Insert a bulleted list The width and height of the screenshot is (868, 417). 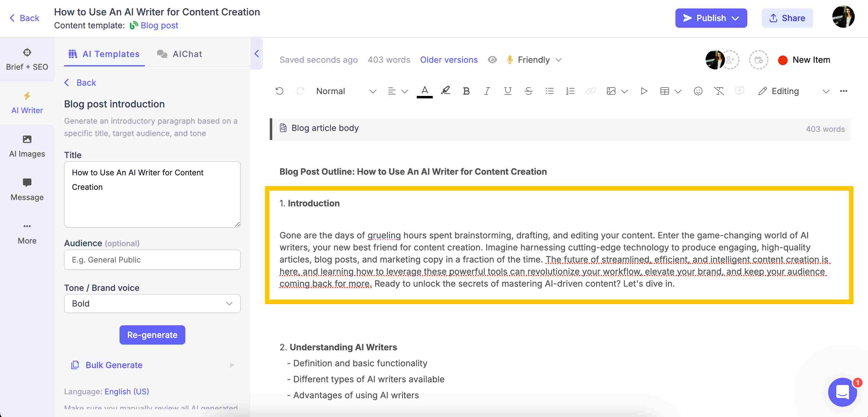pyautogui.click(x=549, y=91)
